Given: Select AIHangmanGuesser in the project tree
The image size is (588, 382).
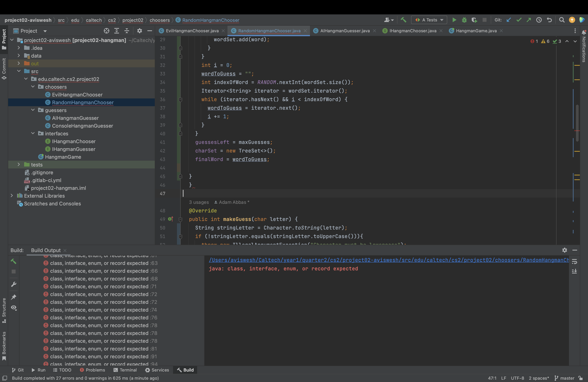Looking at the screenshot, I should point(75,118).
